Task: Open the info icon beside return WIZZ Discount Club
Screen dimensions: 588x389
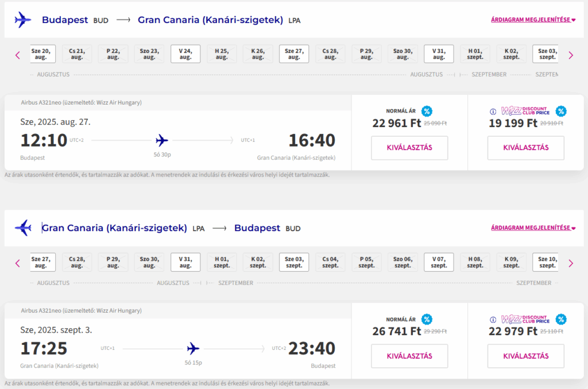Action: pos(493,319)
